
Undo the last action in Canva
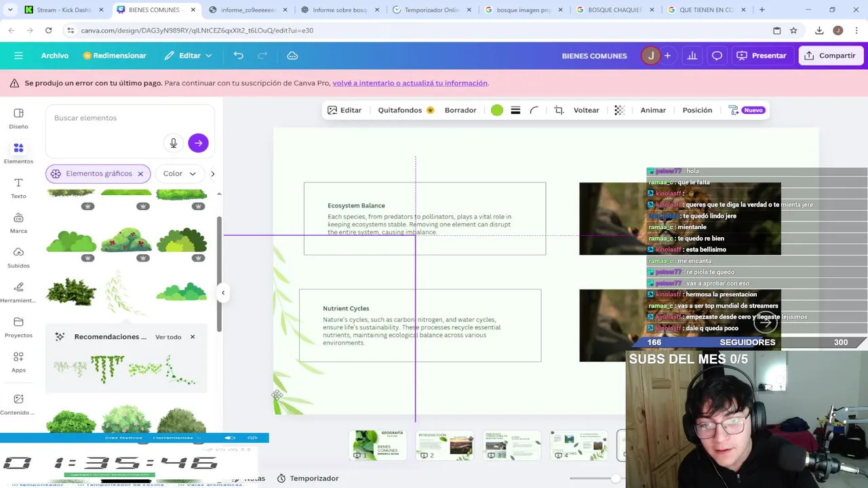coord(239,56)
